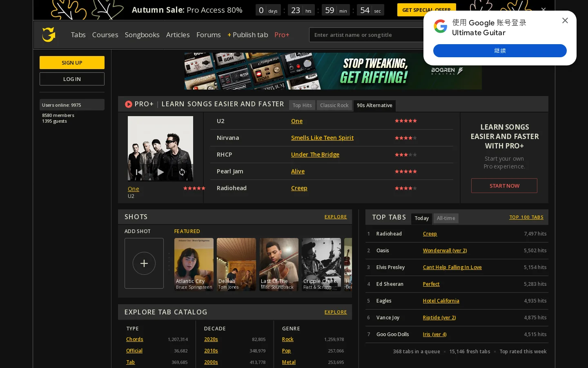588x368 pixels.
Task: Click EXPLORE link in Tab Catalog header
Action: [x=336, y=312]
